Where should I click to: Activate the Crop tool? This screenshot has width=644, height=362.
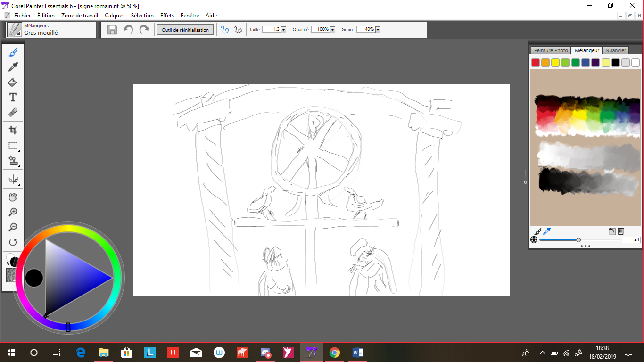pyautogui.click(x=13, y=131)
